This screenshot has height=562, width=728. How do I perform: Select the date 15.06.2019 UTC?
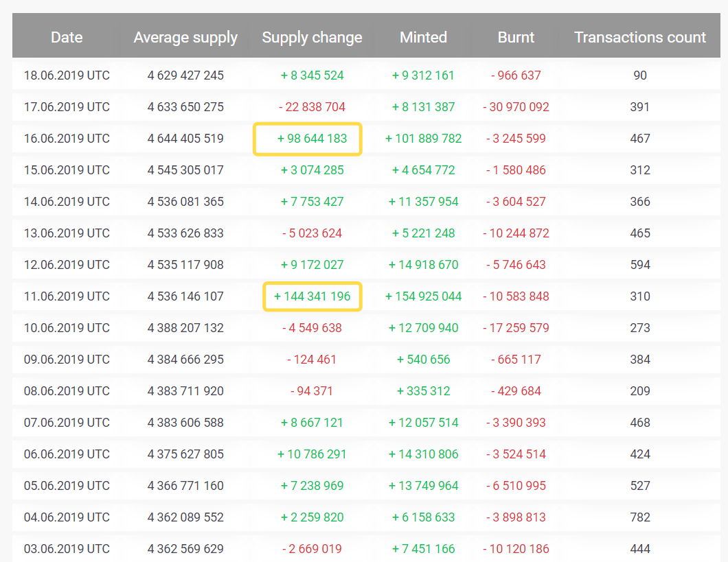(67, 169)
